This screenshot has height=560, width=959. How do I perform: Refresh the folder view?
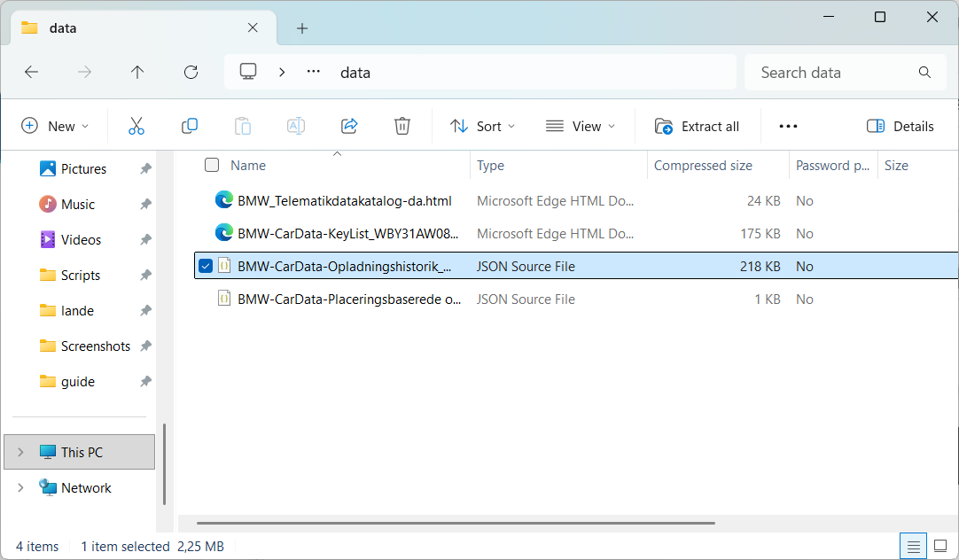[x=191, y=73]
